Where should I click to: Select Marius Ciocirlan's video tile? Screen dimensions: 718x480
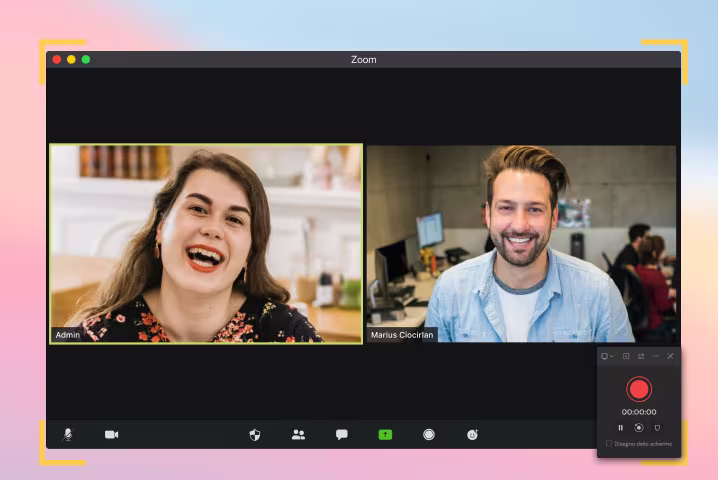point(522,244)
